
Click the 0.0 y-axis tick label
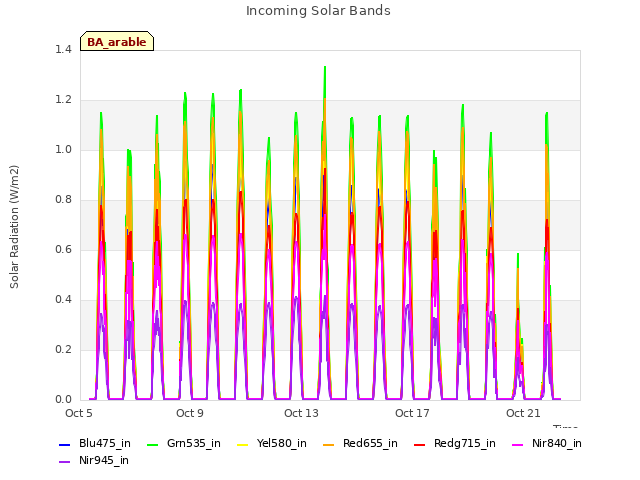coord(63,400)
